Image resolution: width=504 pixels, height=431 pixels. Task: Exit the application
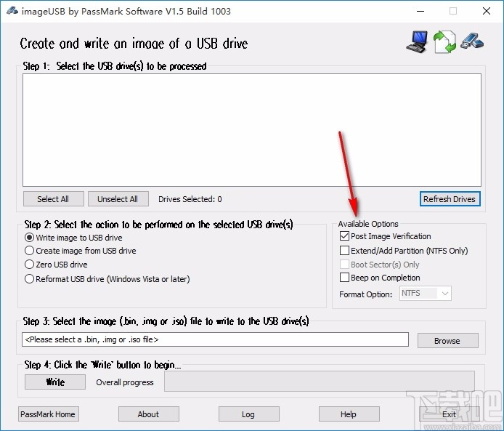coord(450,414)
